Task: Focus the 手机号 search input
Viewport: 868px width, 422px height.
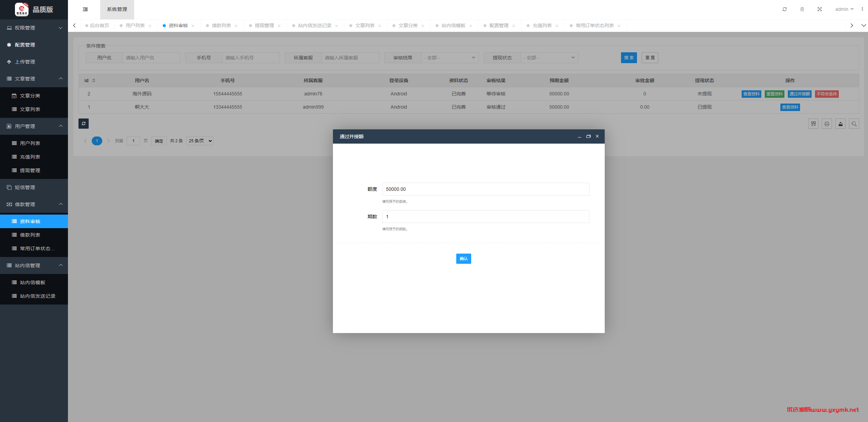Action: [x=251, y=58]
